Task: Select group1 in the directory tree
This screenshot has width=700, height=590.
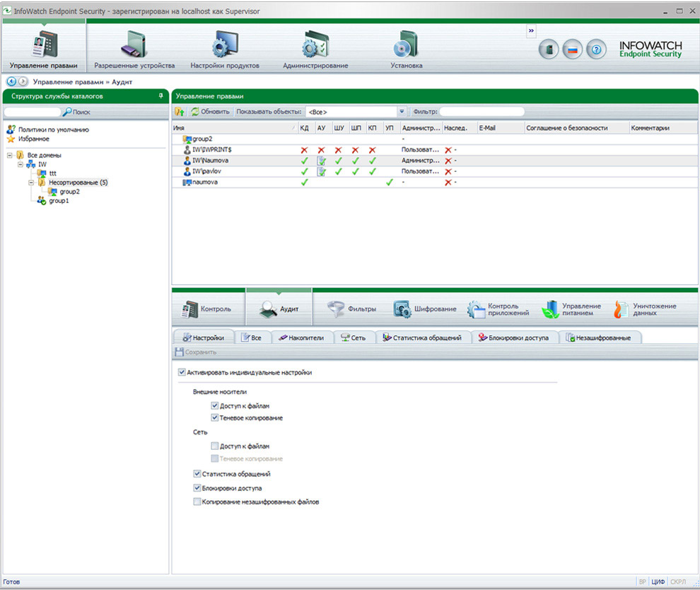Action: tap(59, 201)
